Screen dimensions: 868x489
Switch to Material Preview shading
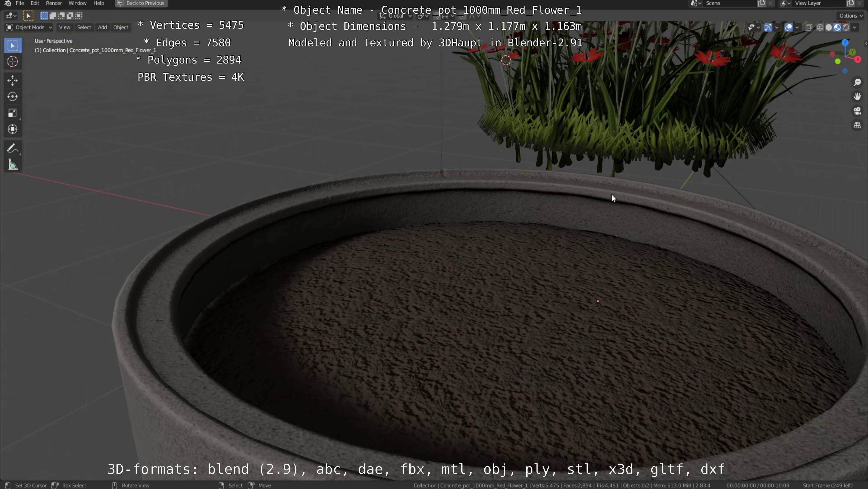(837, 28)
